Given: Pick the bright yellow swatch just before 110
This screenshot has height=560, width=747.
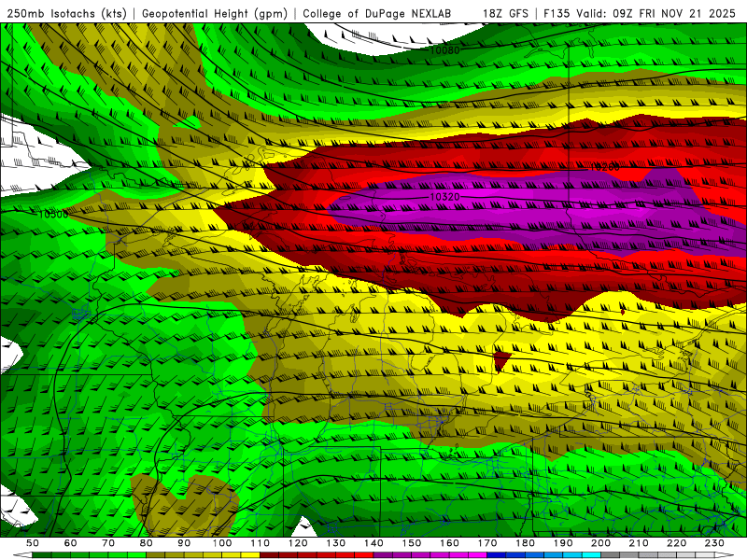Looking at the screenshot, I should coord(250,554).
